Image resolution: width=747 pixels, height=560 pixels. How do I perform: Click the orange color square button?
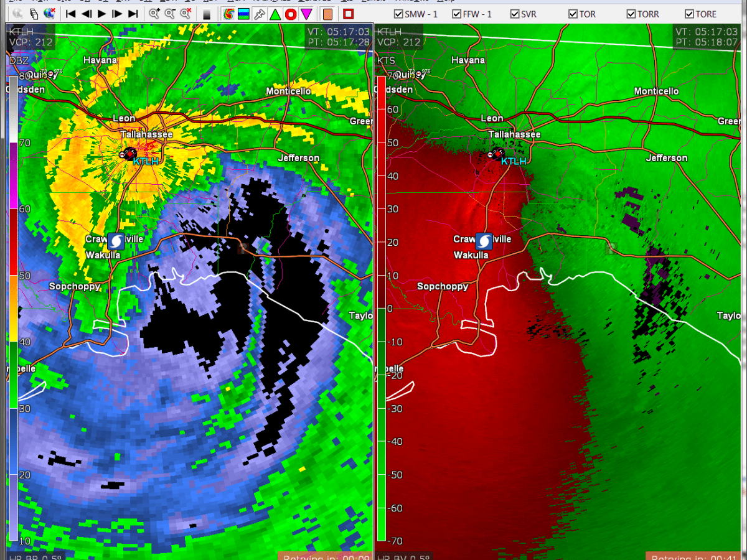click(x=328, y=14)
